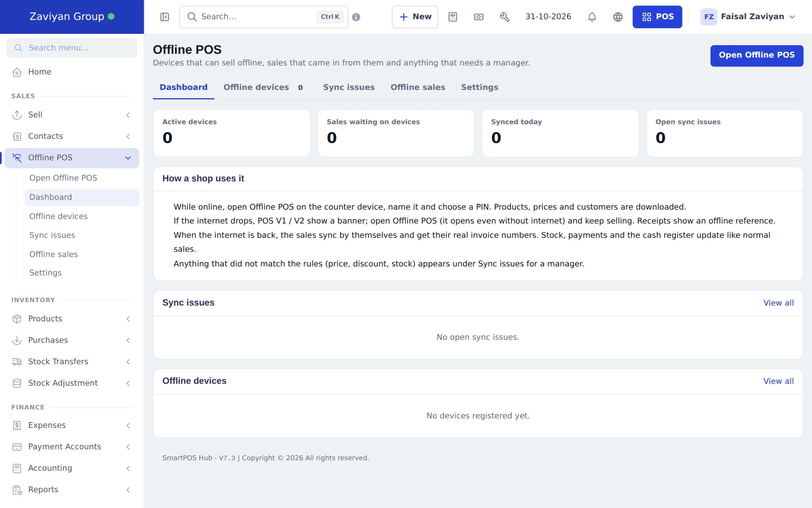Click the top Search input field

pos(264,17)
